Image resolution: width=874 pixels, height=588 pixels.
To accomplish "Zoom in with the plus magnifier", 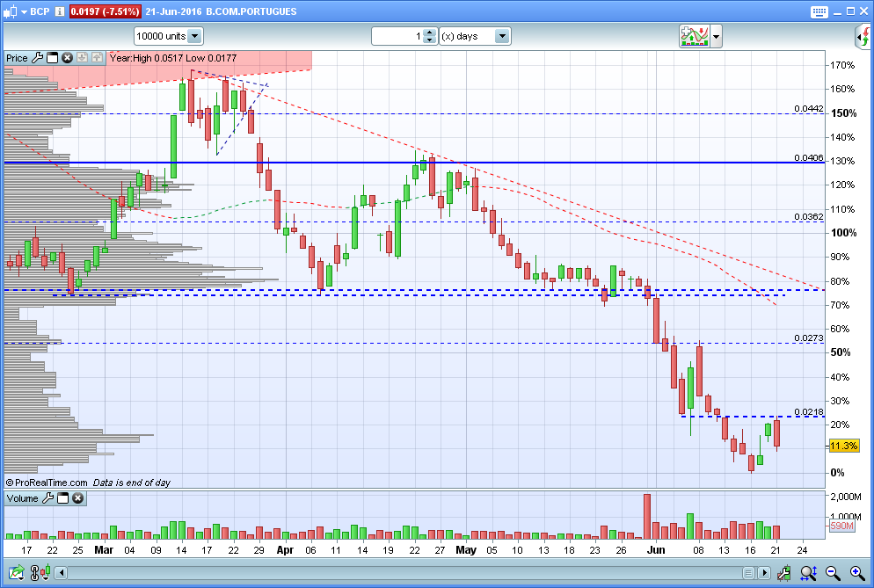I will (857, 572).
